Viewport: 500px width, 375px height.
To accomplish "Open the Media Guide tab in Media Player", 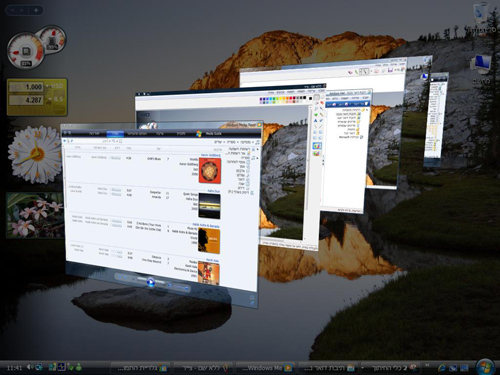I will (214, 133).
